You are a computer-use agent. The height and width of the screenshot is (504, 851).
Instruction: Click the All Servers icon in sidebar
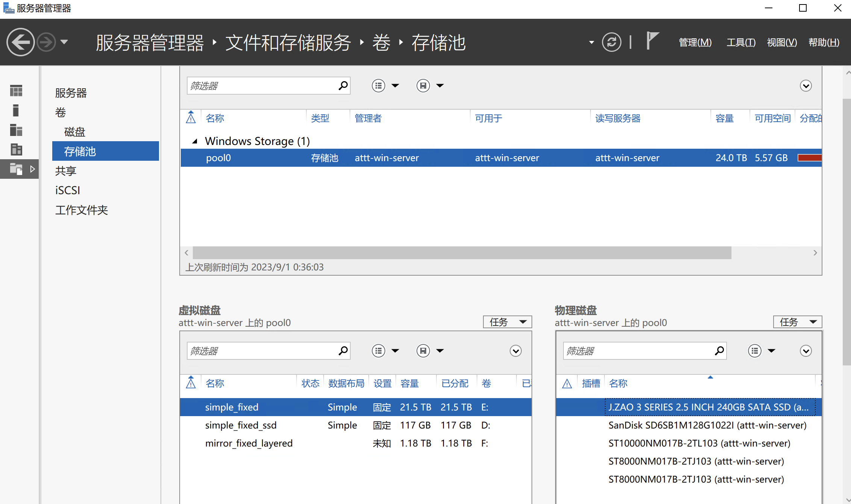[16, 130]
